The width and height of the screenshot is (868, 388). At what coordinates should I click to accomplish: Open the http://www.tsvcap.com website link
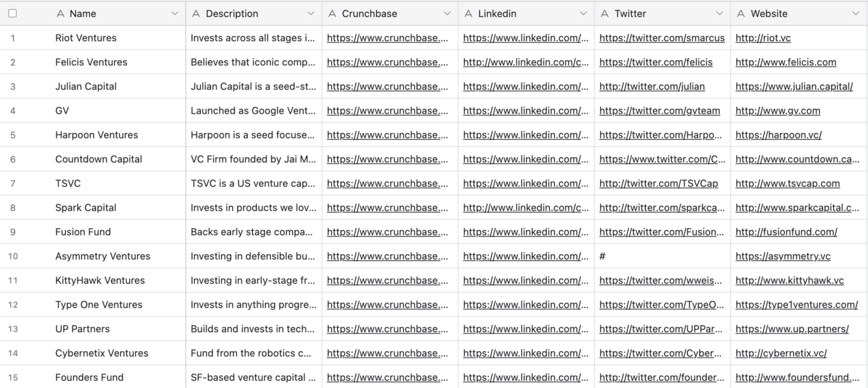pyautogui.click(x=787, y=184)
